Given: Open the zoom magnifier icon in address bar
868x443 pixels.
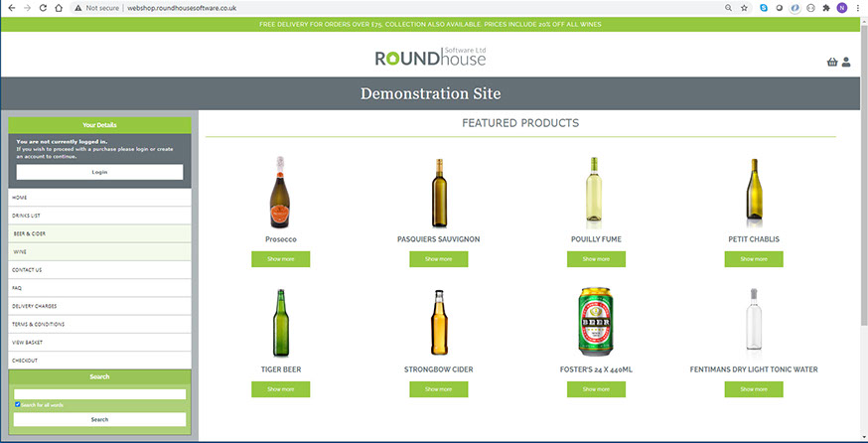Looking at the screenshot, I should point(729,8).
